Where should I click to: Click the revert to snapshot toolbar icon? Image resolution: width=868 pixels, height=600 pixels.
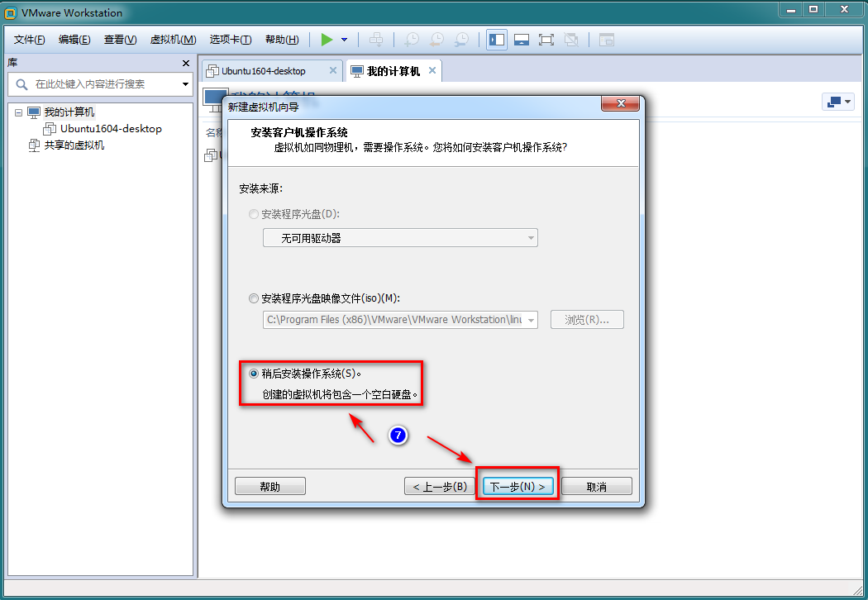tap(436, 40)
